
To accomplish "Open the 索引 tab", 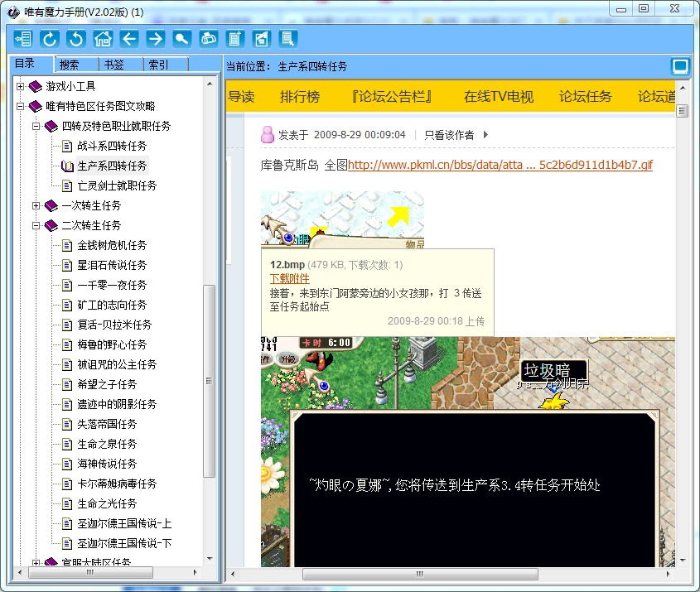I will pos(157,65).
